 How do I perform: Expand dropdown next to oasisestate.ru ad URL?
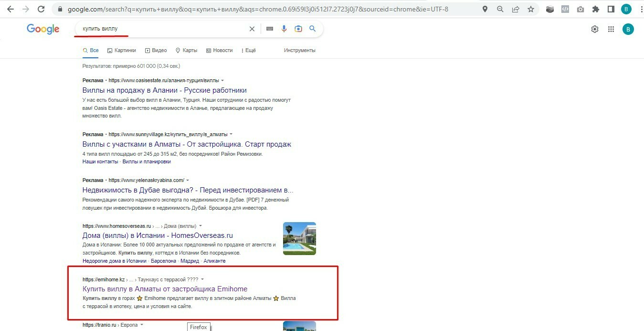pyautogui.click(x=222, y=81)
